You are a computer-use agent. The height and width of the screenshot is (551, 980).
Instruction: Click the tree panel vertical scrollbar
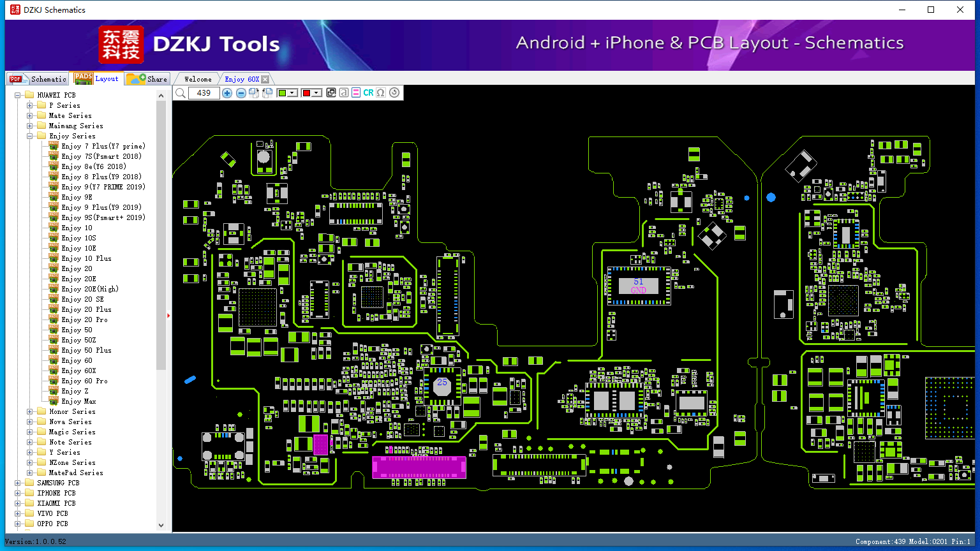point(161,236)
